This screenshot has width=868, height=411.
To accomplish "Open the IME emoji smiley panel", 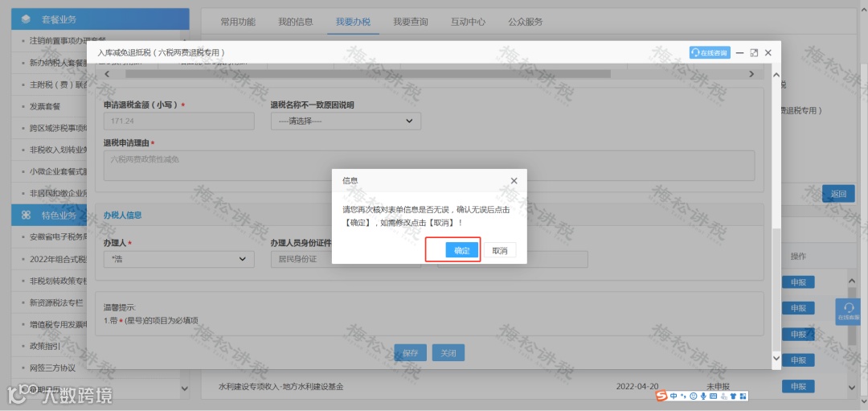I will coord(693,396).
